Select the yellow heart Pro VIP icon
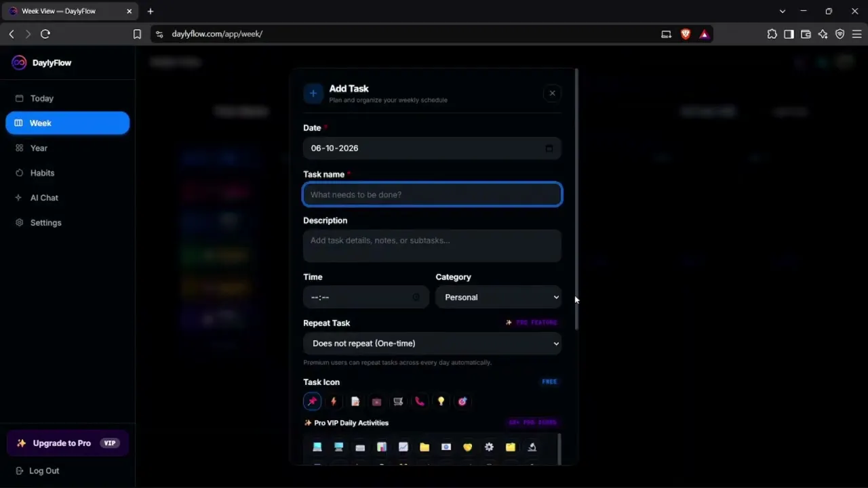 click(467, 447)
